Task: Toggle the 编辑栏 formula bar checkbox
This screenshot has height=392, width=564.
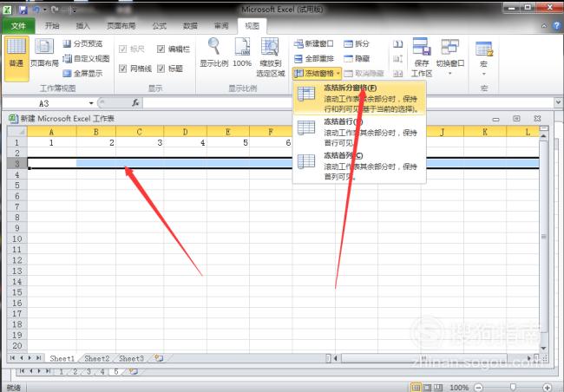Action: coord(161,49)
